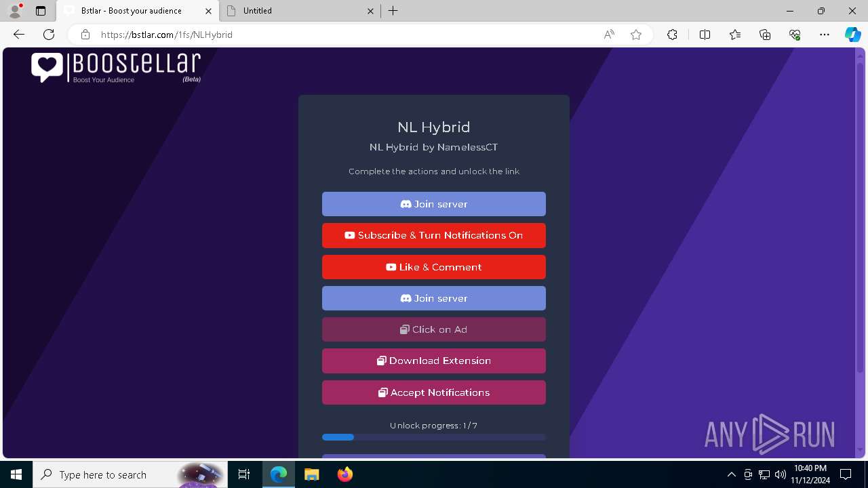Open network status tray icon
Screen dimensions: 868x488
coord(764,474)
